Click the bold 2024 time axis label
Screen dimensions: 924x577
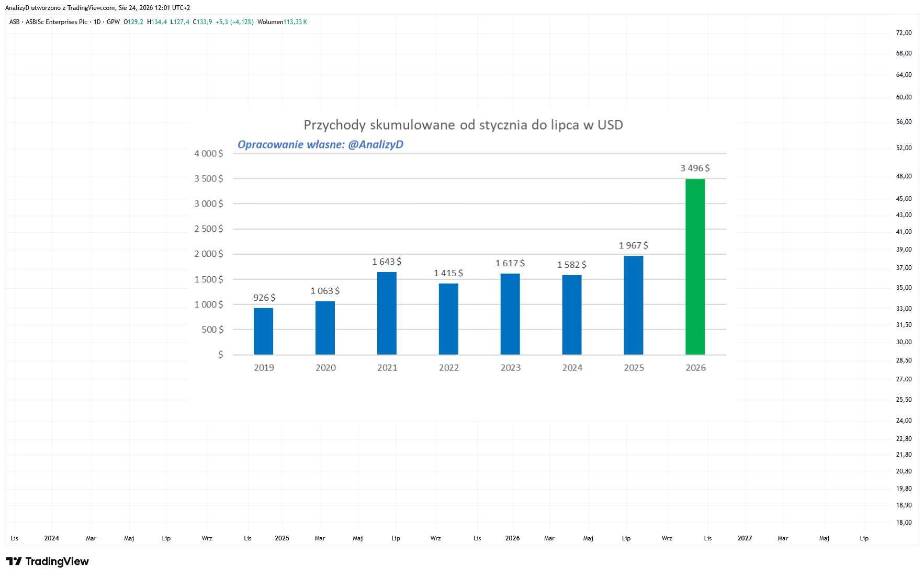tap(52, 538)
